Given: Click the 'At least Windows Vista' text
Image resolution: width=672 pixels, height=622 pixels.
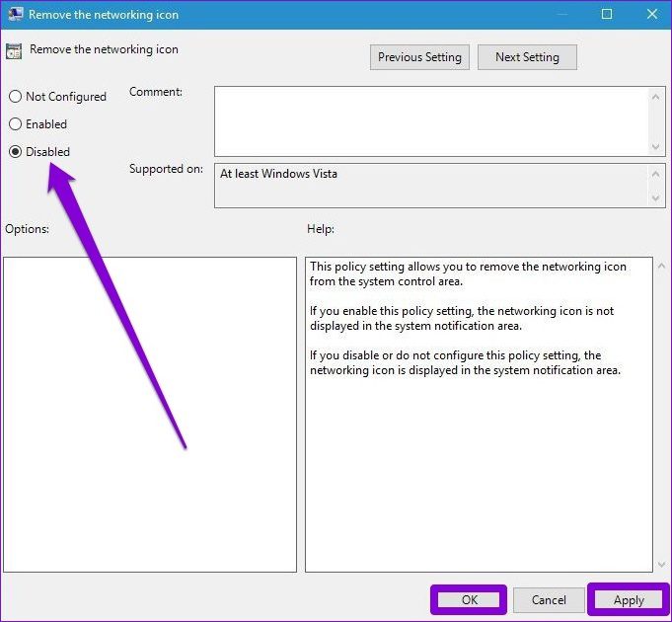Looking at the screenshot, I should 278,174.
